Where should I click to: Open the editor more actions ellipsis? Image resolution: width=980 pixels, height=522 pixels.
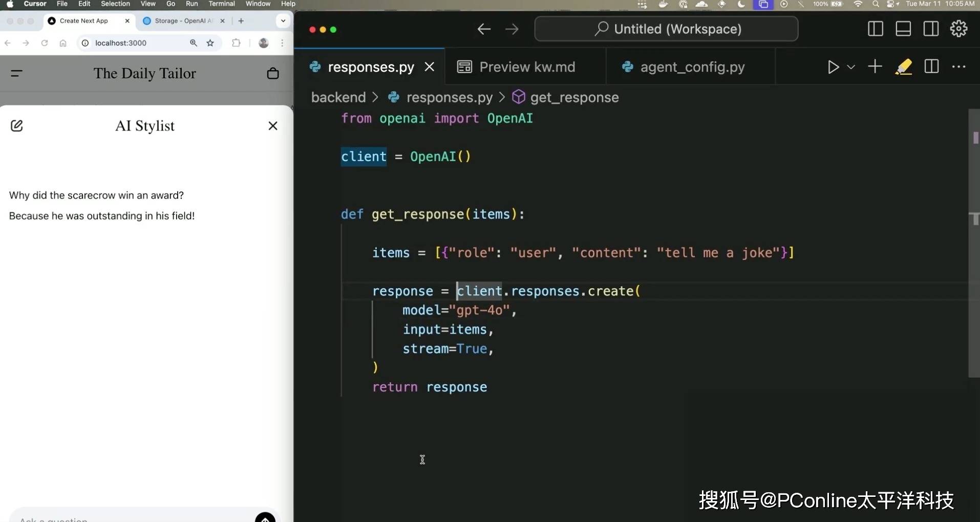pos(958,67)
